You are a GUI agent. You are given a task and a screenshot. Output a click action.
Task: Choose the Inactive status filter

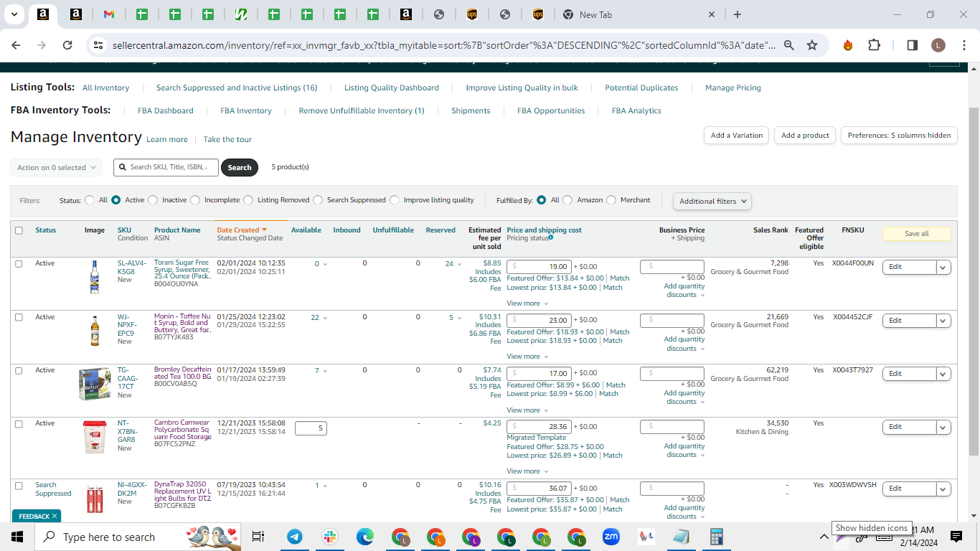[153, 200]
